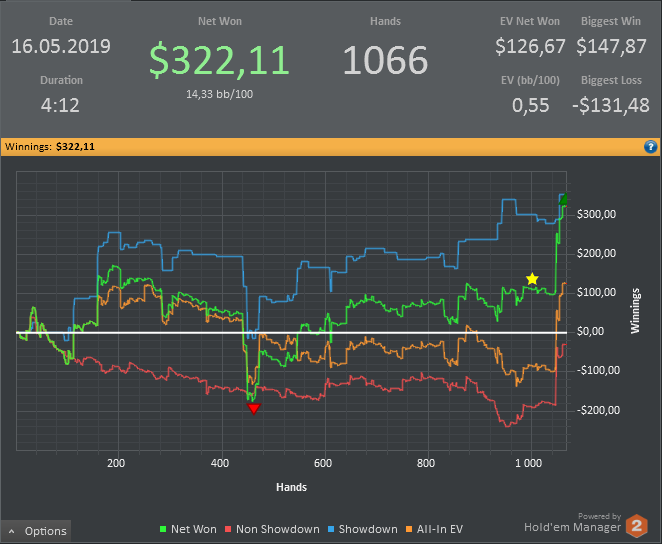Click the 200 hands x-axis label
The width and height of the screenshot is (662, 544).
click(116, 463)
